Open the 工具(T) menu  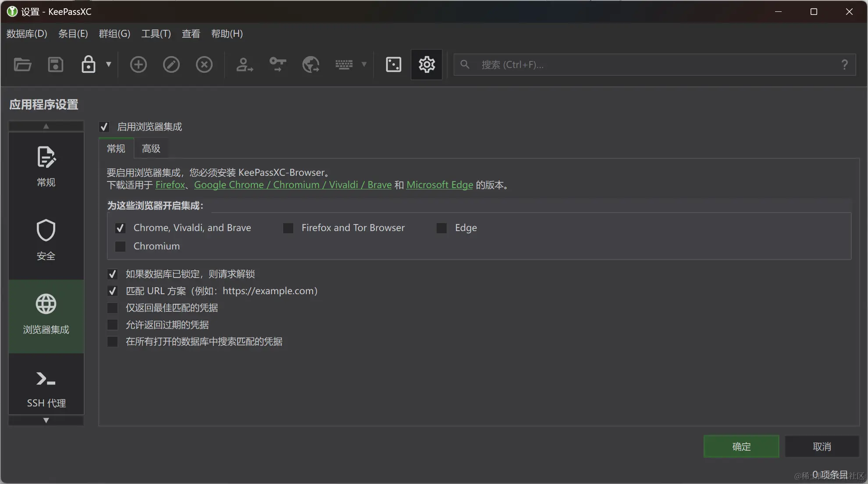tap(156, 34)
